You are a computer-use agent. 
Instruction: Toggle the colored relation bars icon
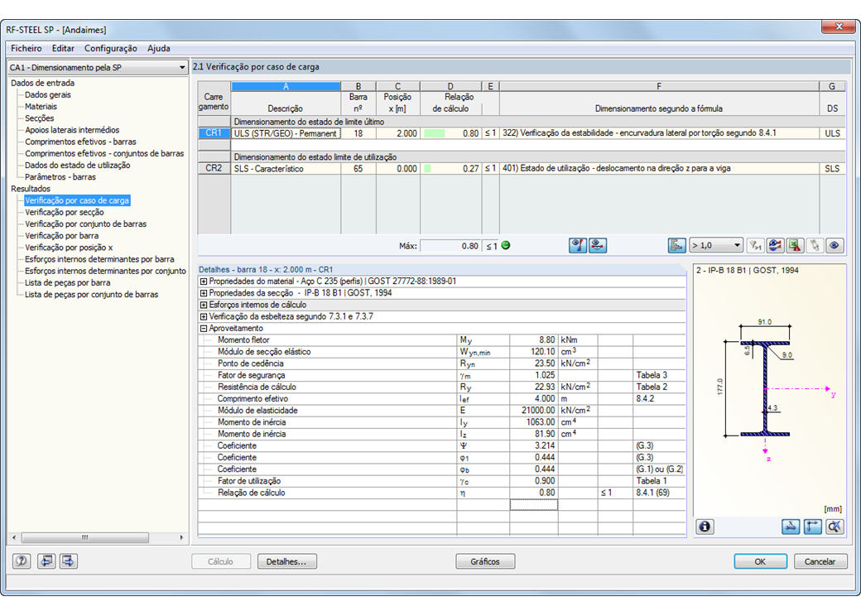click(x=677, y=245)
